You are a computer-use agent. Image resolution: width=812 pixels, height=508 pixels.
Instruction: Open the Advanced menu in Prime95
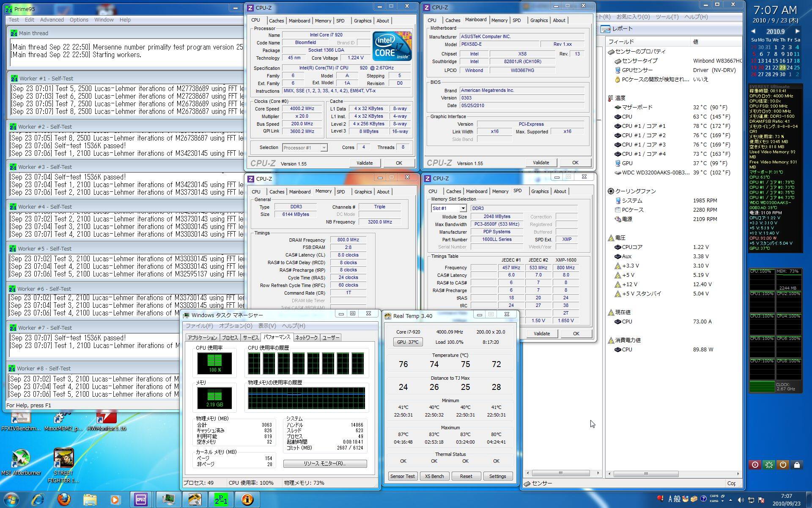52,19
